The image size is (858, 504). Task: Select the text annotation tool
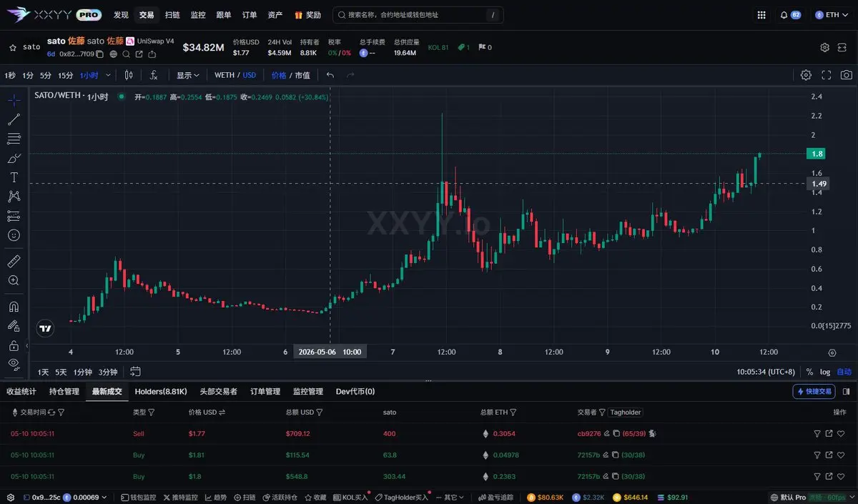point(14,177)
